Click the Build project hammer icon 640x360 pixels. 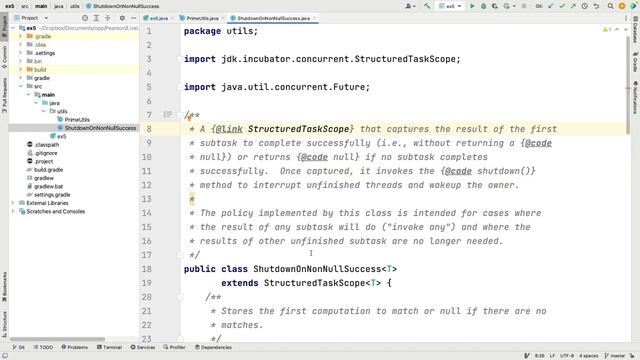(427, 6)
